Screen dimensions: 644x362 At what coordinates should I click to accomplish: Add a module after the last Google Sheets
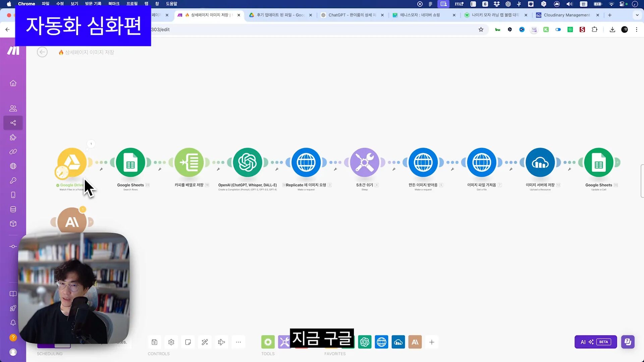(x=617, y=162)
